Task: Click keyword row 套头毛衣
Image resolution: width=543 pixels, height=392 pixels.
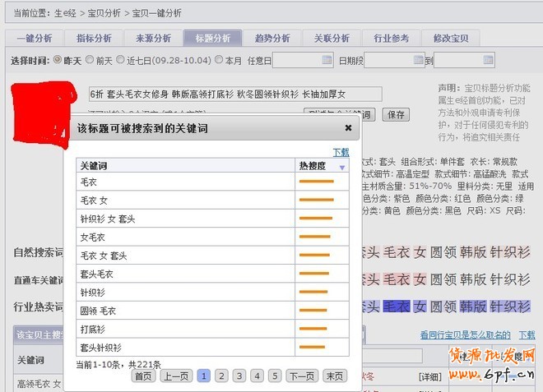Action: (x=212, y=274)
